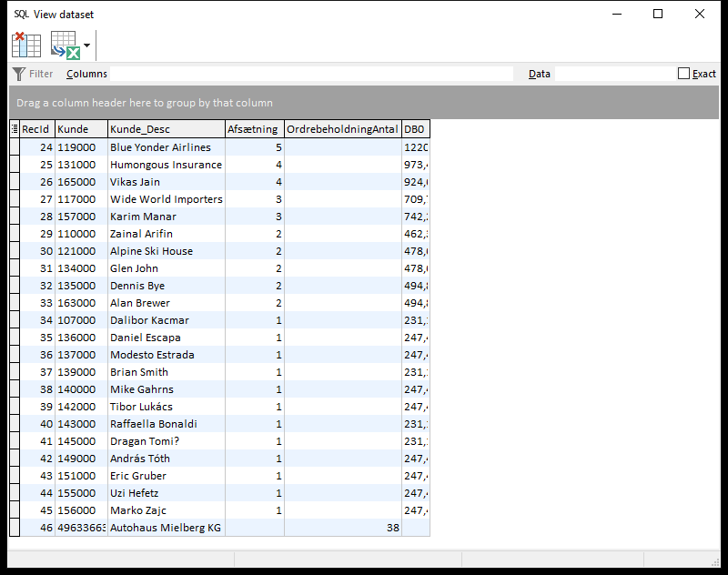Select the Marko Zajc cell

(x=167, y=510)
